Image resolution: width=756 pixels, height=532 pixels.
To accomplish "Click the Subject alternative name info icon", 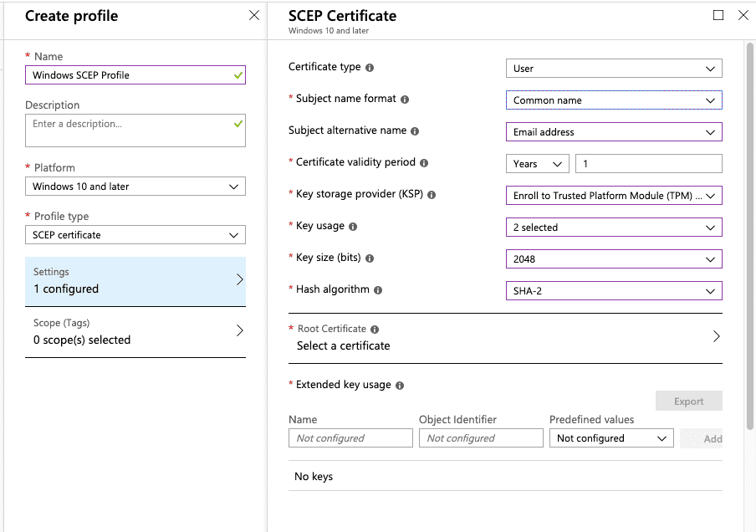I will point(415,131).
